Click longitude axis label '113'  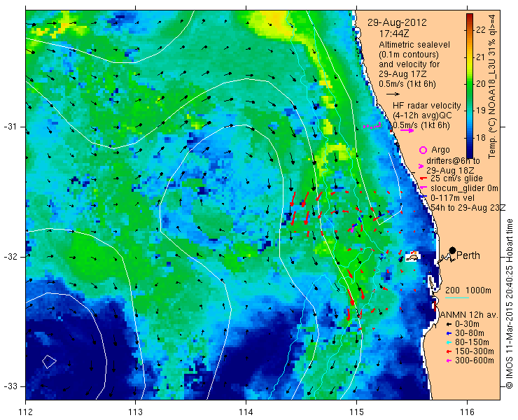[135, 412]
